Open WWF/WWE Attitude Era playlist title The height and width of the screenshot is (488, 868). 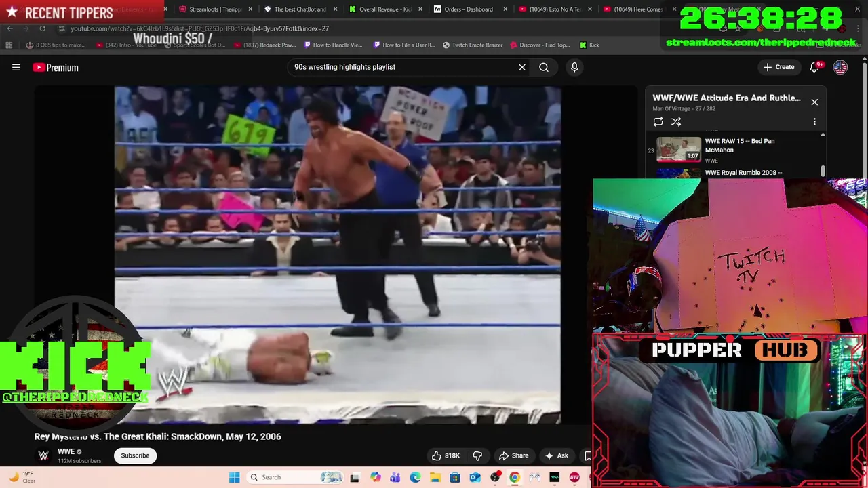click(x=726, y=98)
